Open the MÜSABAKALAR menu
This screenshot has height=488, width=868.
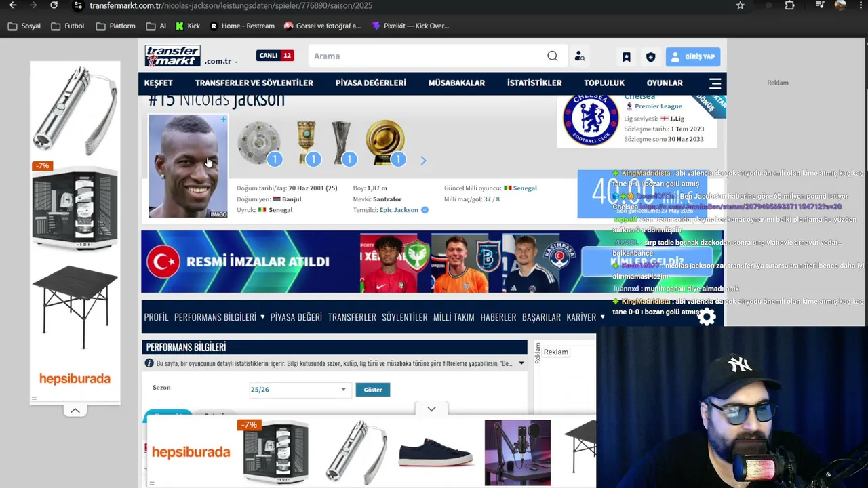pos(456,83)
